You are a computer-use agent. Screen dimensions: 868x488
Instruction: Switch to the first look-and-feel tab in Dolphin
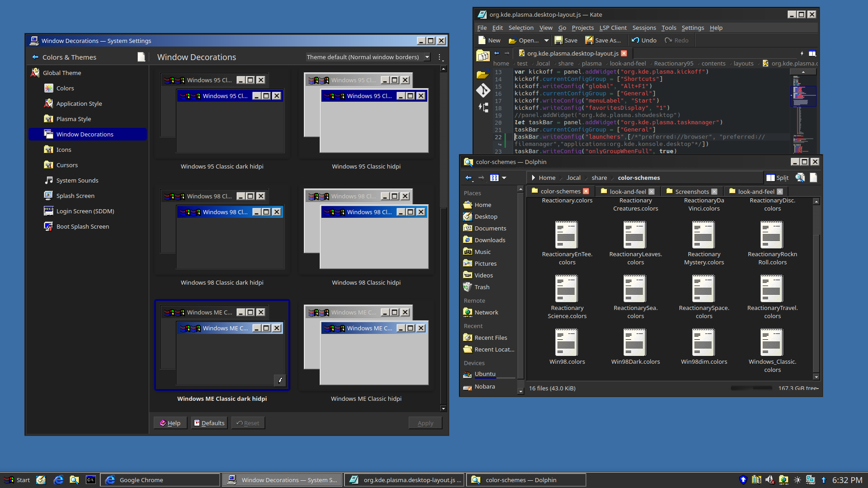[628, 192]
